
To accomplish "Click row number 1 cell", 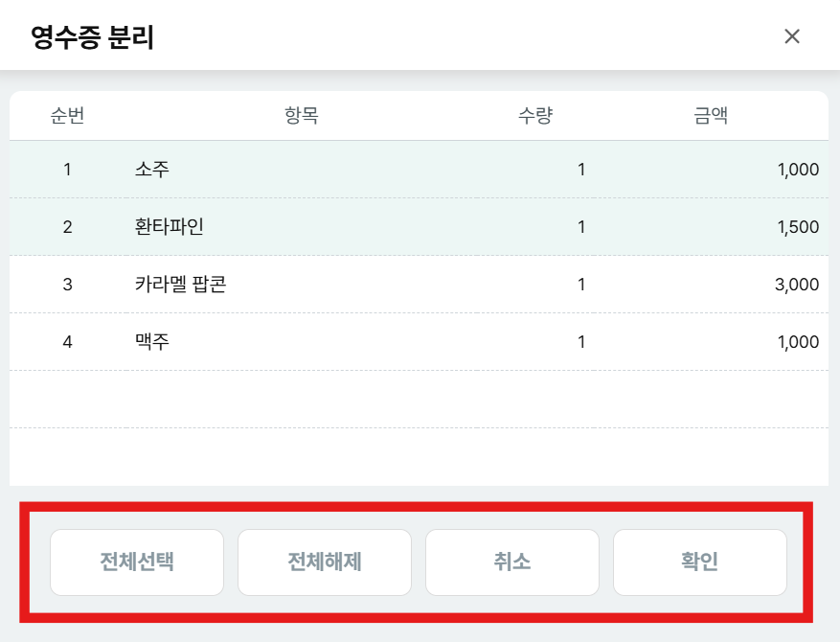I will [x=67, y=170].
